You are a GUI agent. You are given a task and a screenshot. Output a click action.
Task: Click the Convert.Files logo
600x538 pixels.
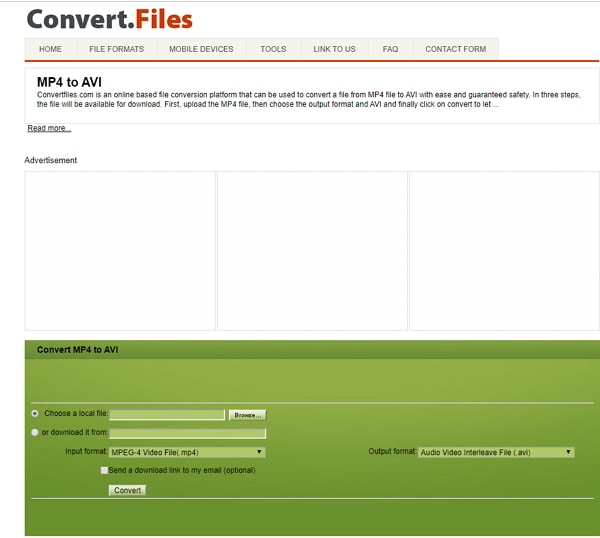110,20
